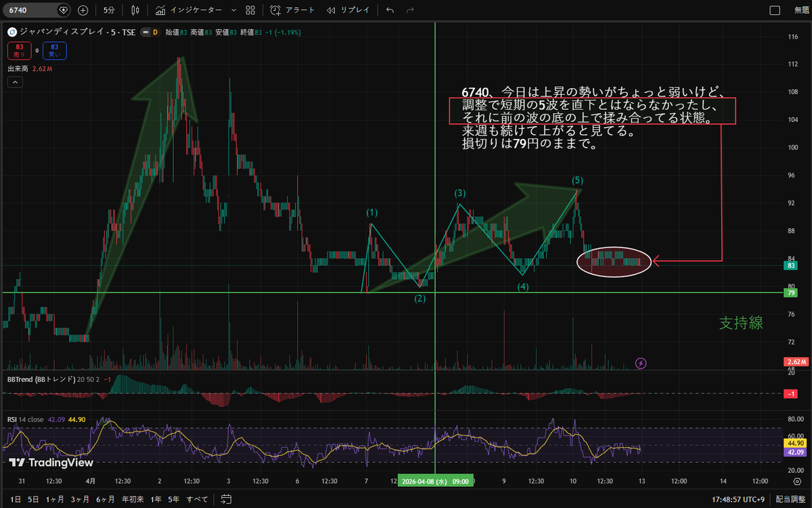812x508 pixels.
Task: Click the purple lightning event marker
Action: 641,363
